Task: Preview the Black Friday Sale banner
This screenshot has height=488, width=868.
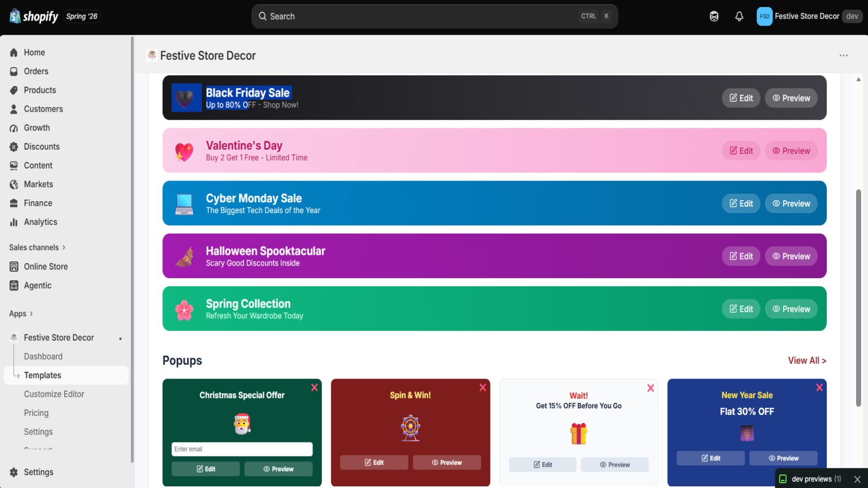Action: [791, 98]
